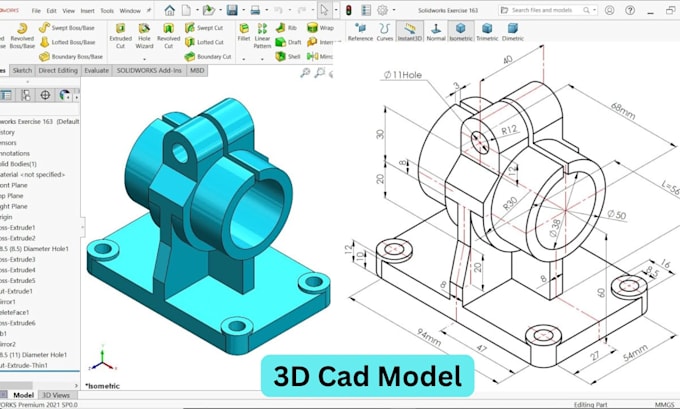Open the Insert menu
Screen dimensions: 680x409
click(x=88, y=10)
